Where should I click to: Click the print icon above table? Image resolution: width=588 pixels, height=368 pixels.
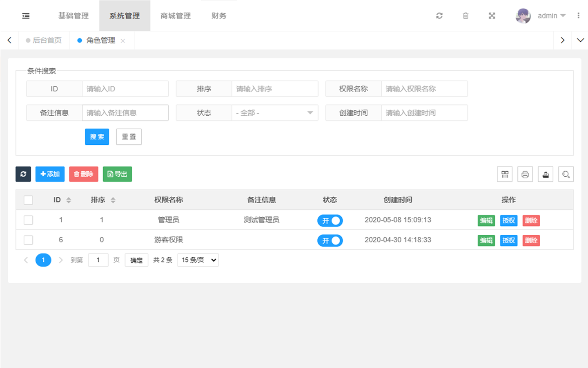coord(525,174)
